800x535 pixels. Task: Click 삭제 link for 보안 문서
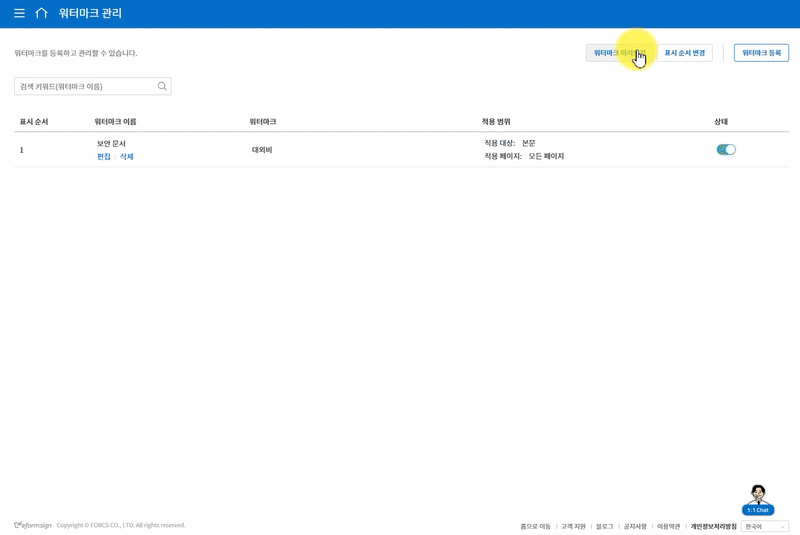click(x=127, y=157)
